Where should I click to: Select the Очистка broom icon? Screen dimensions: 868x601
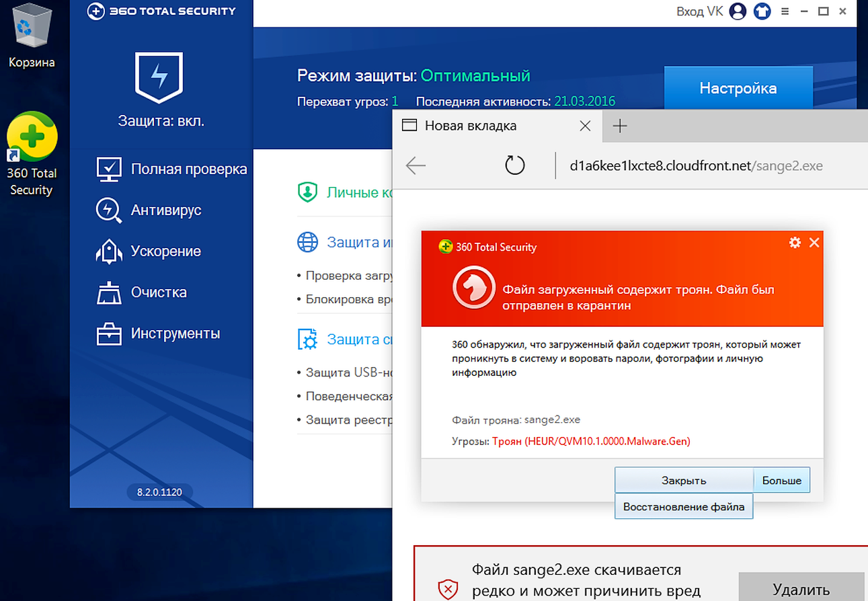point(109,292)
